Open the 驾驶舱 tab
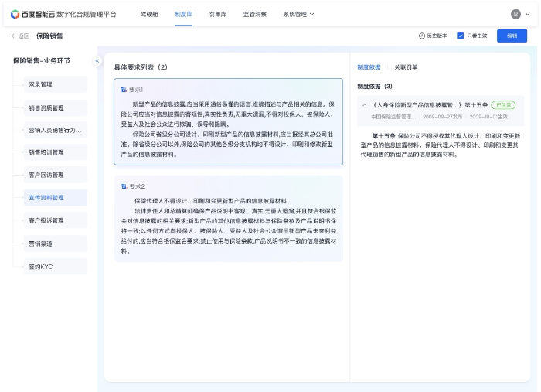 (x=149, y=14)
